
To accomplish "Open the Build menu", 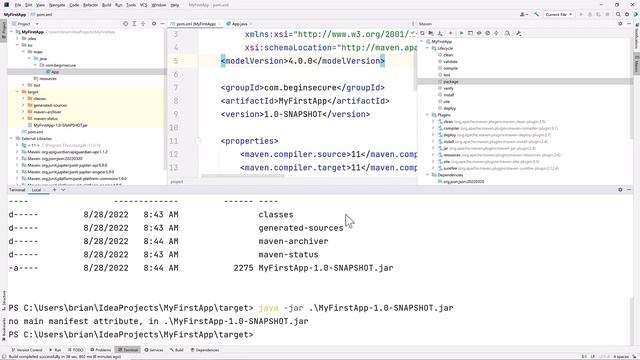I will coord(107,5).
